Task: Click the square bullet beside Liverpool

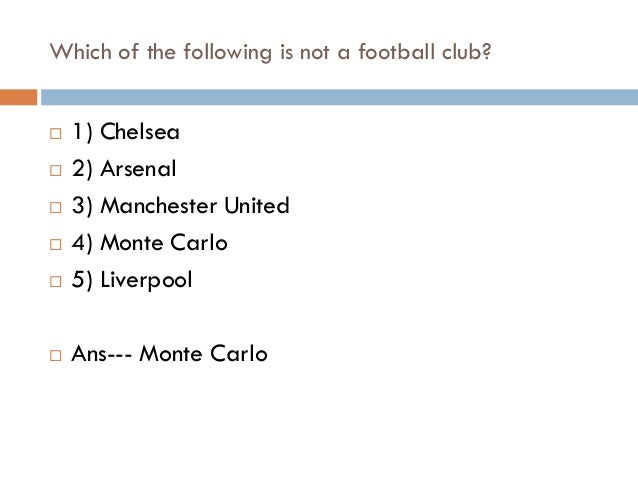Action: tap(56, 281)
